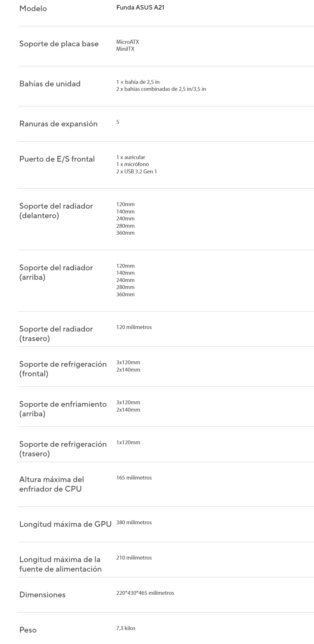Click the "Modelo" row label
Screen dimensions: 314x644
33,9
